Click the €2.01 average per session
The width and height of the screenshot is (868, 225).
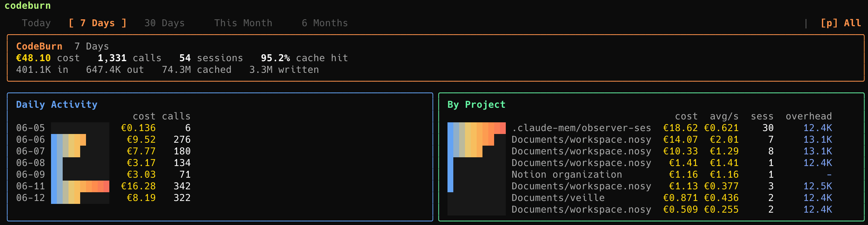tap(724, 139)
